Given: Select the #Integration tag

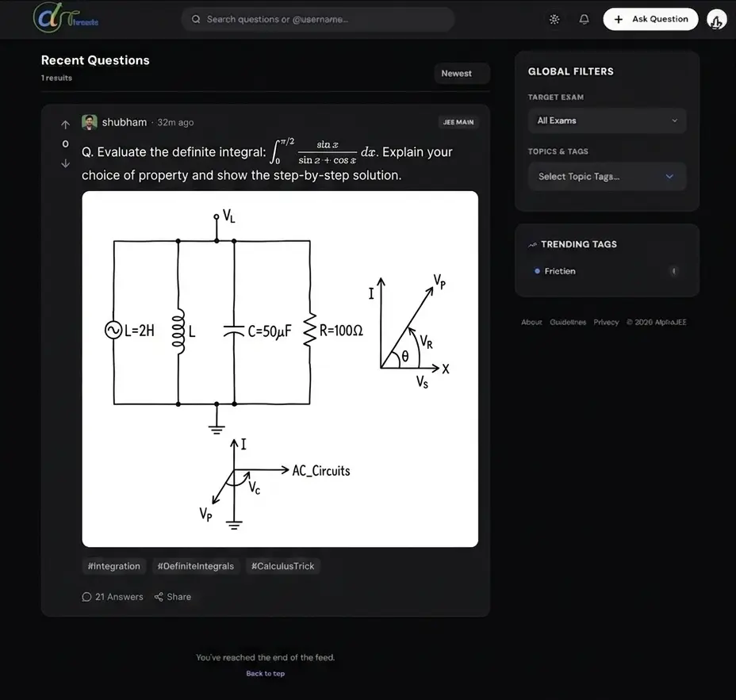Looking at the screenshot, I should pos(113,566).
